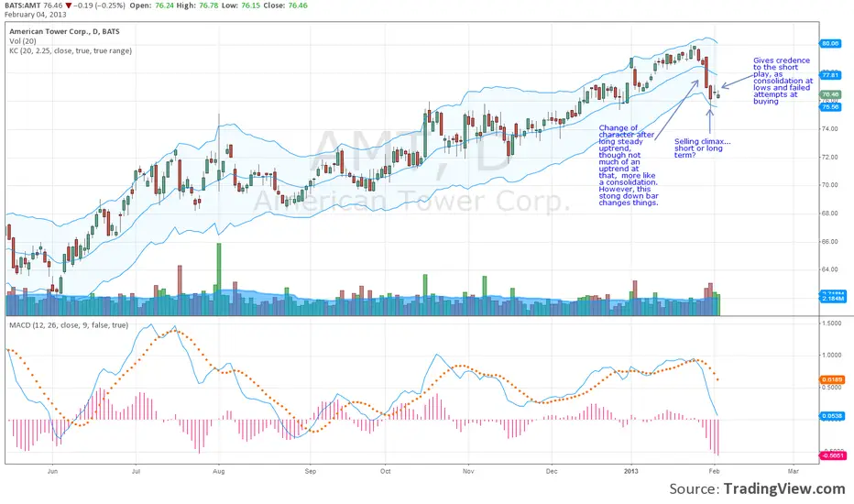Click the pink -0.5651 histogram value tag
The image size is (854, 504).
click(x=832, y=455)
